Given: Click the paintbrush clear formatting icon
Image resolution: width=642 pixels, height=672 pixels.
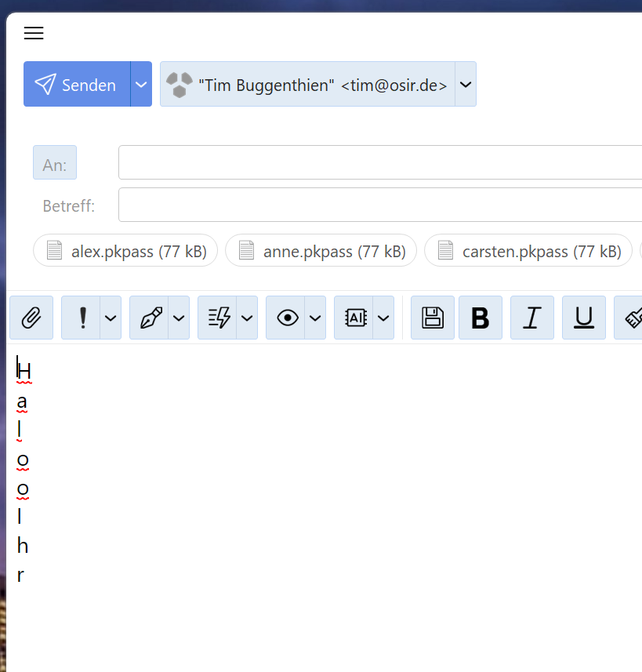Looking at the screenshot, I should pos(632,318).
